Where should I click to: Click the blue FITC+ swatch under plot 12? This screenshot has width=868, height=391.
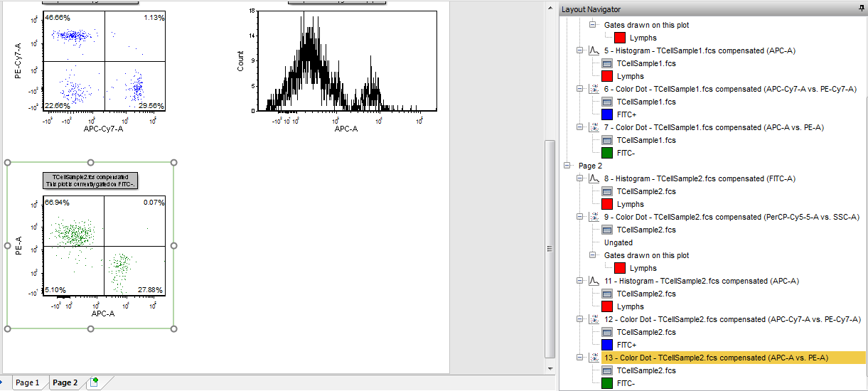pyautogui.click(x=607, y=345)
